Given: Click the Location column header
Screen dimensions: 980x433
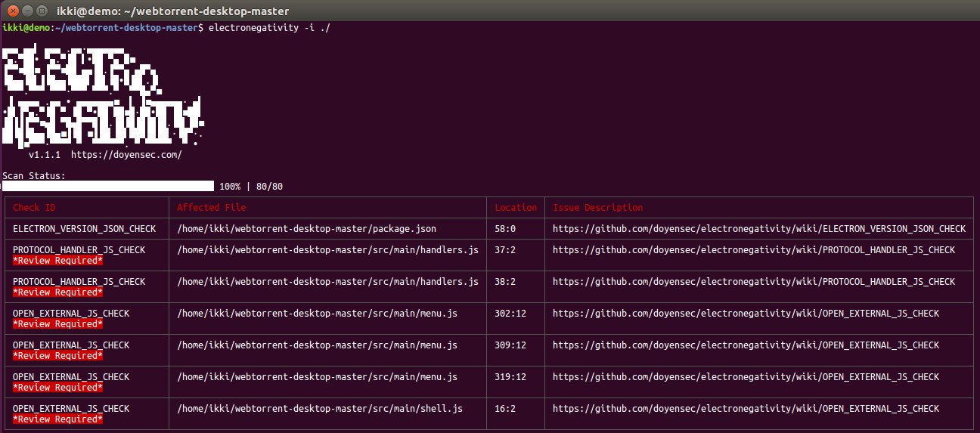Looking at the screenshot, I should pyautogui.click(x=516, y=208).
